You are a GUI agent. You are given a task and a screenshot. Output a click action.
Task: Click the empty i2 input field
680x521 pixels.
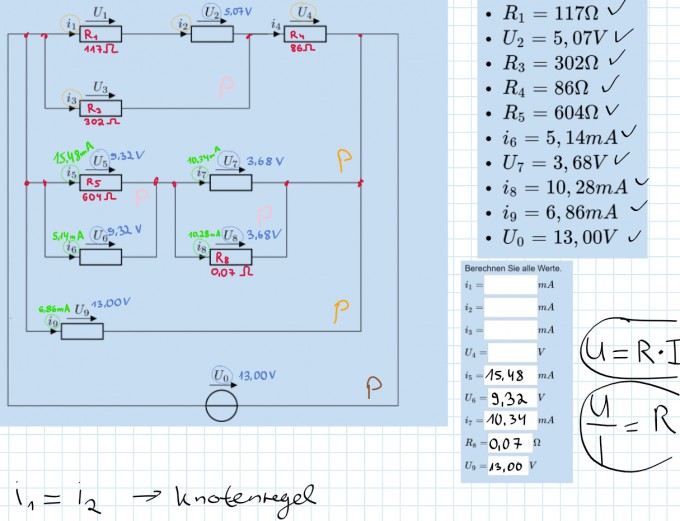tap(510, 308)
